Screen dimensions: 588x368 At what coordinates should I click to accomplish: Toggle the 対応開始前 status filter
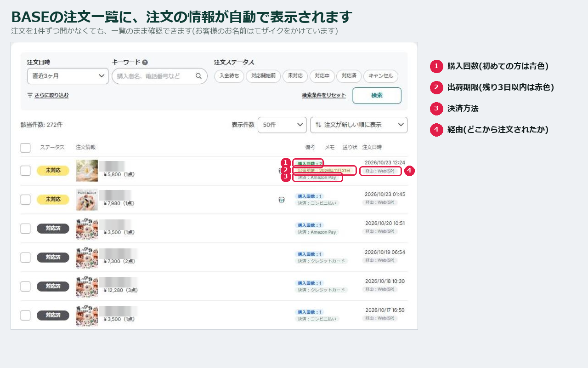(x=263, y=76)
